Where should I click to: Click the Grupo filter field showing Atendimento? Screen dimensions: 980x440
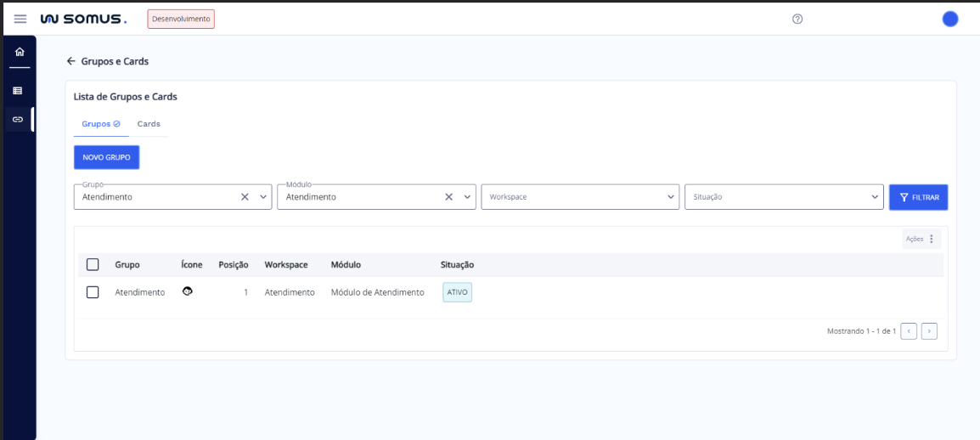pos(173,197)
